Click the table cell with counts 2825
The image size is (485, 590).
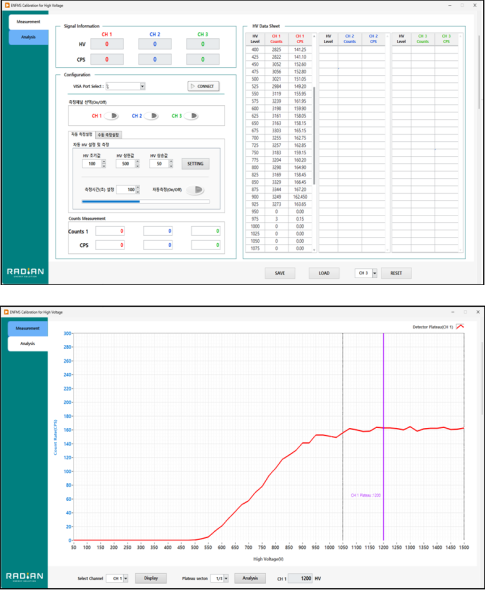pyautogui.click(x=276, y=50)
